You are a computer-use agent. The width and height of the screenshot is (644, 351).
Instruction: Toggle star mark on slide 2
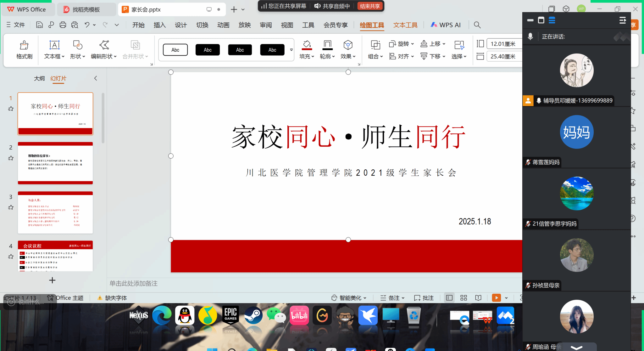[11, 158]
